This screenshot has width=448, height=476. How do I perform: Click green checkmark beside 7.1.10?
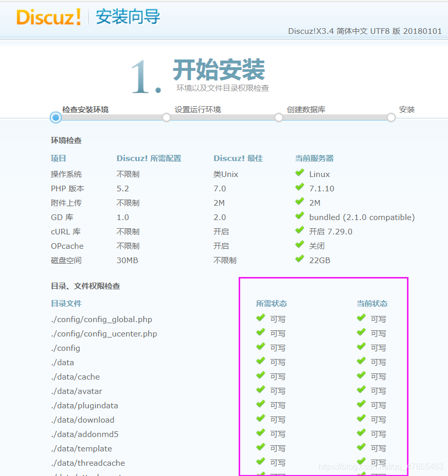[300, 187]
